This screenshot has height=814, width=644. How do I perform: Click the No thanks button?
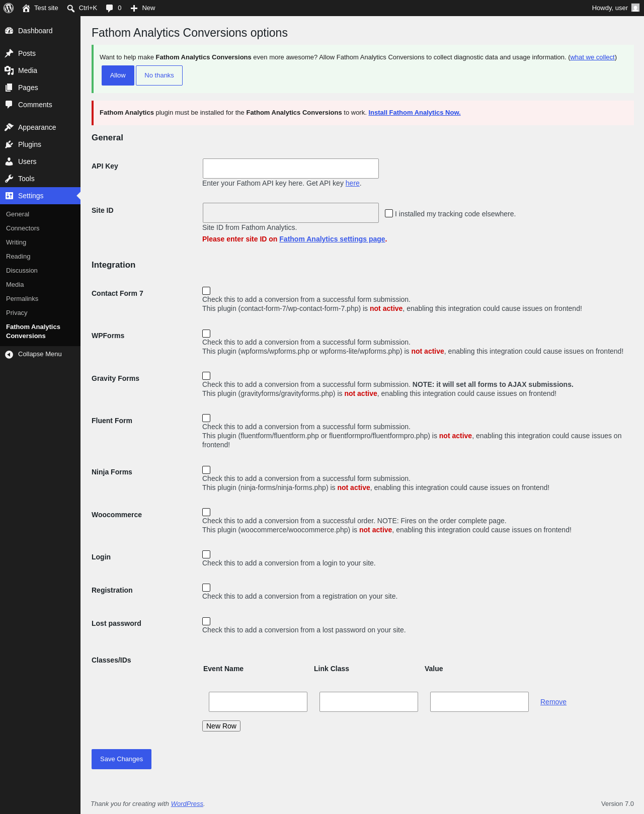pyautogui.click(x=159, y=75)
